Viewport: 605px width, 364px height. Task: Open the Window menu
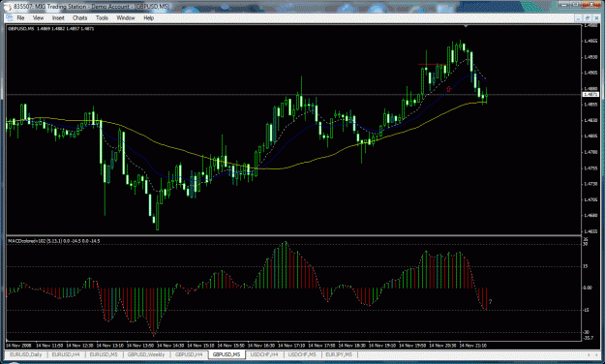pyautogui.click(x=126, y=17)
